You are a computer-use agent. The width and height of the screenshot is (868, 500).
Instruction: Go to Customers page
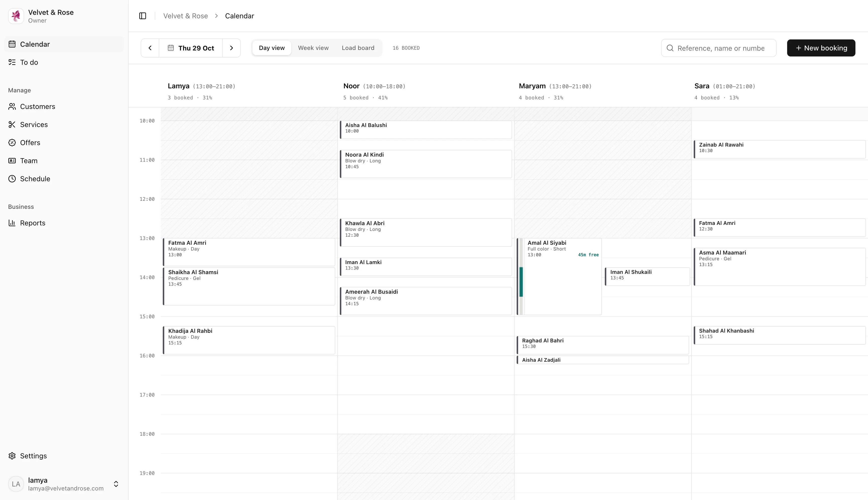[x=64, y=106]
